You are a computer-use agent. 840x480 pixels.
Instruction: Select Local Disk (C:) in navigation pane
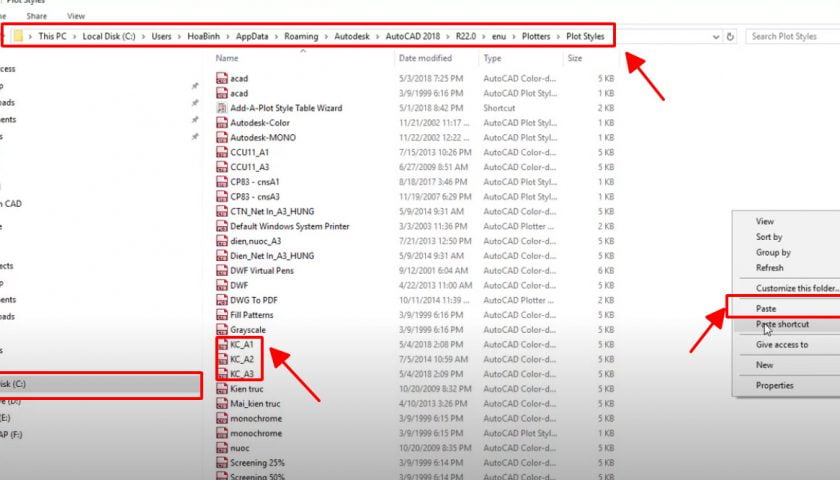pyautogui.click(x=100, y=384)
